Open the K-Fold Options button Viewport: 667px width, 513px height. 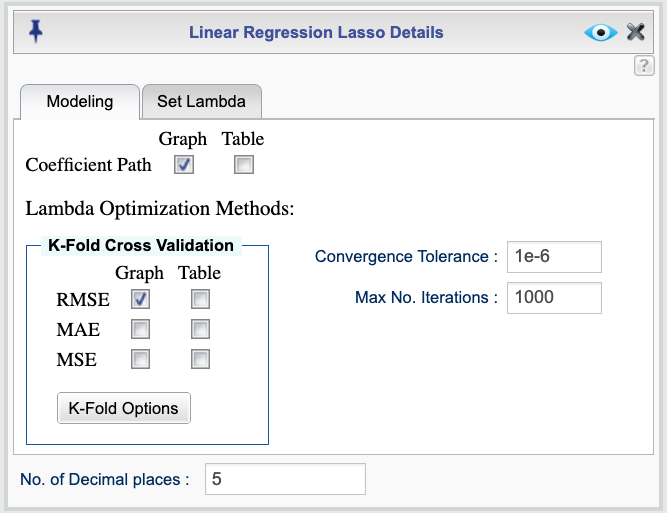(x=124, y=408)
